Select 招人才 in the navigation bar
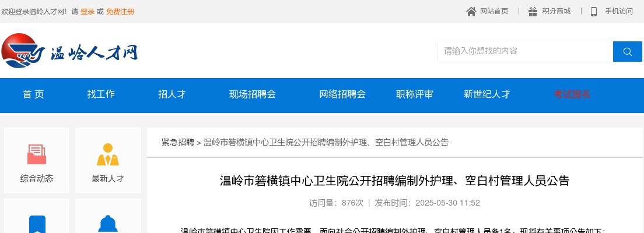 point(172,94)
